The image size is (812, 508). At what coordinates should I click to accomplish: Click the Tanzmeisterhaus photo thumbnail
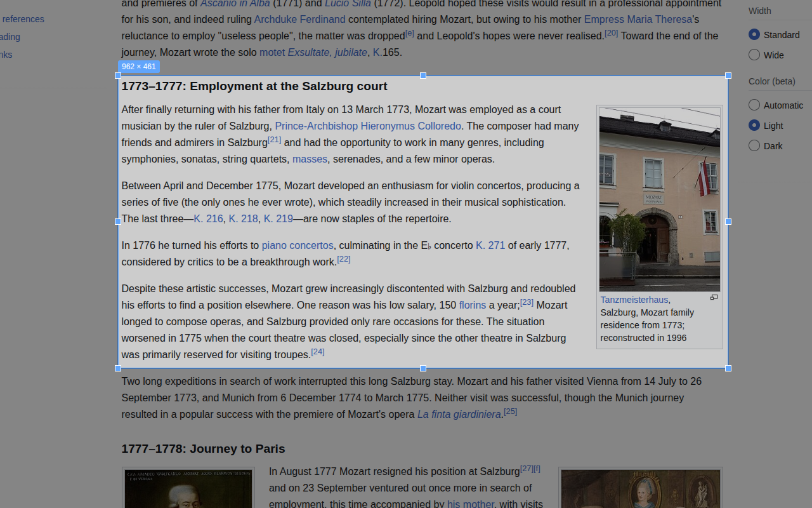click(660, 199)
